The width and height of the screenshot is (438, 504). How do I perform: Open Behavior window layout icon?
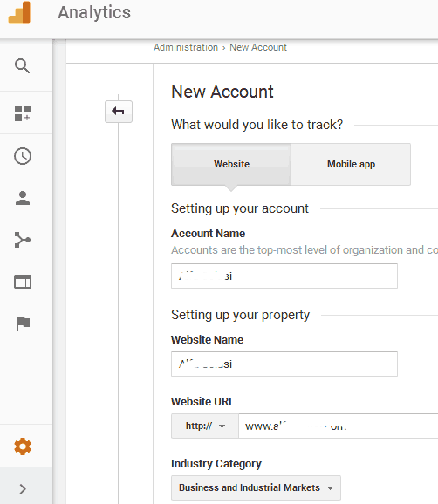[23, 282]
